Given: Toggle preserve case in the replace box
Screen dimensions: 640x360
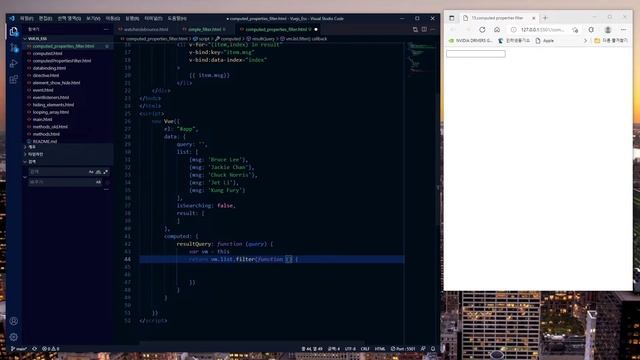Looking at the screenshot, I should (98, 182).
